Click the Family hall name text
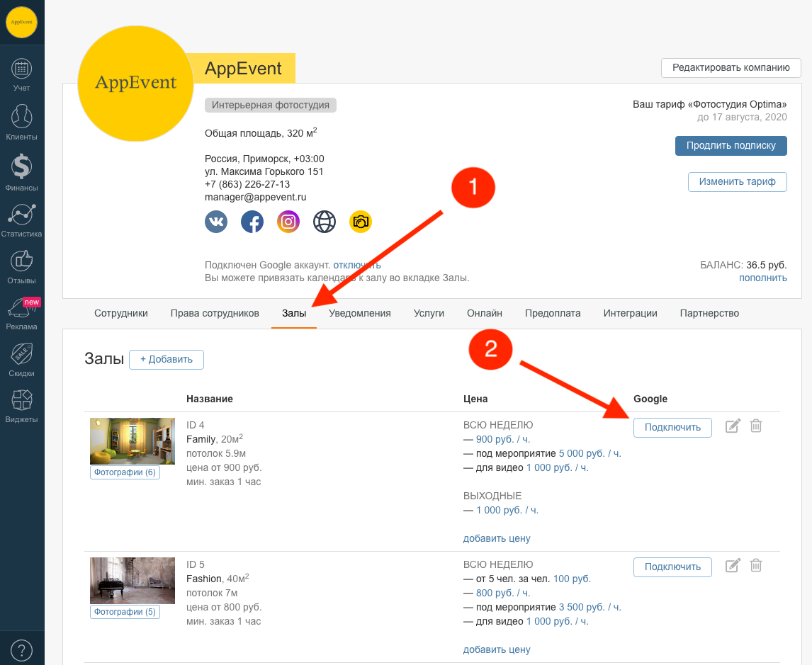 201,439
